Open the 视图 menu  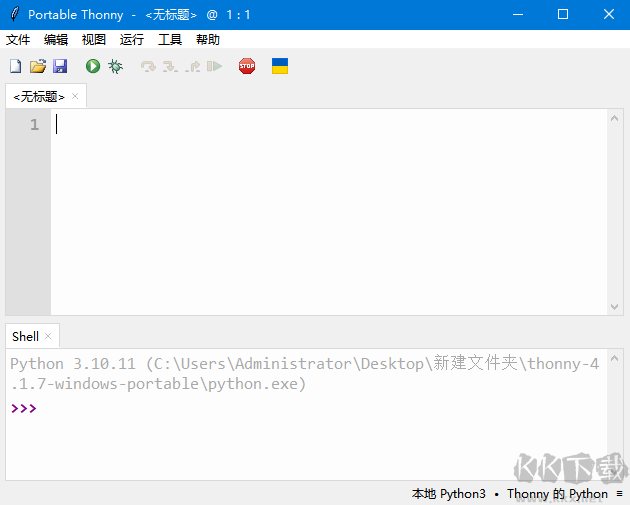pyautogui.click(x=94, y=39)
